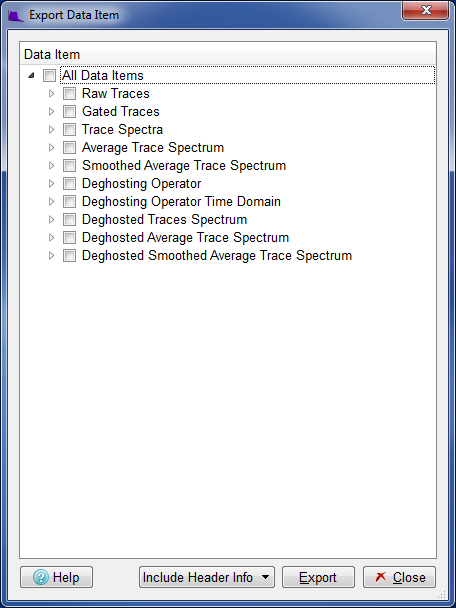The width and height of the screenshot is (456, 608).
Task: Expand the Gated Traces node
Action: point(51,112)
